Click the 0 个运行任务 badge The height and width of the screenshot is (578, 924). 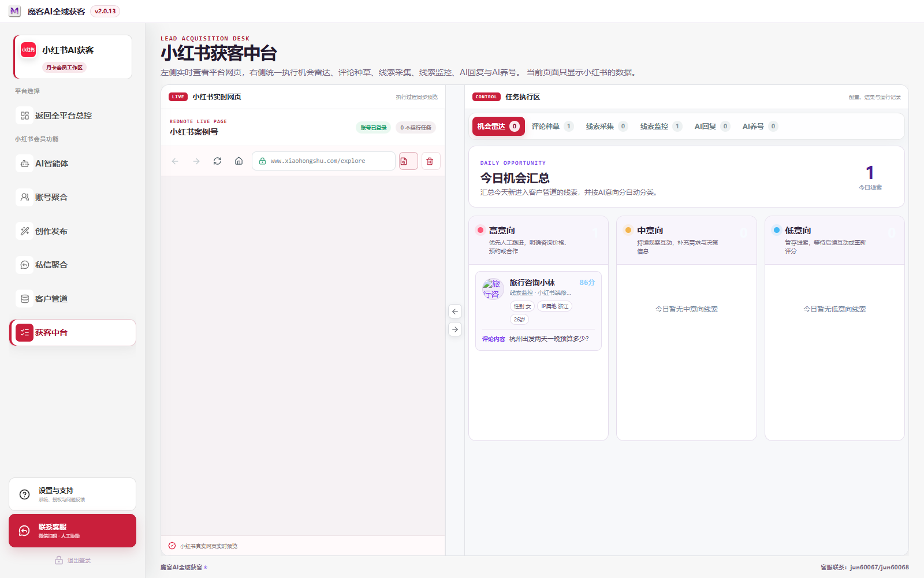pyautogui.click(x=416, y=128)
